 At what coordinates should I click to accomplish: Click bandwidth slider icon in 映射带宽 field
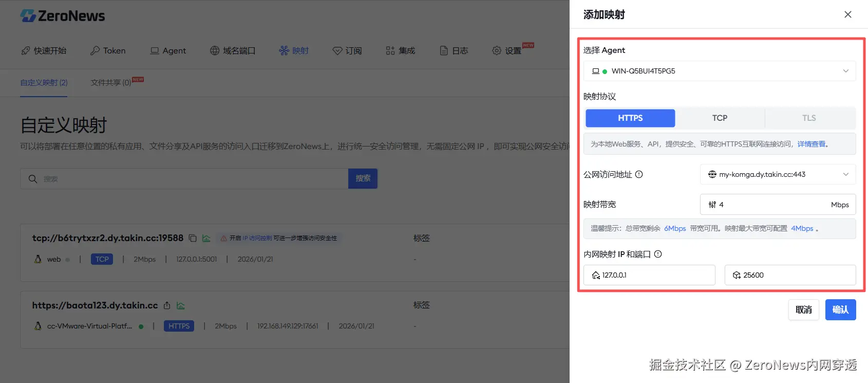click(x=712, y=205)
